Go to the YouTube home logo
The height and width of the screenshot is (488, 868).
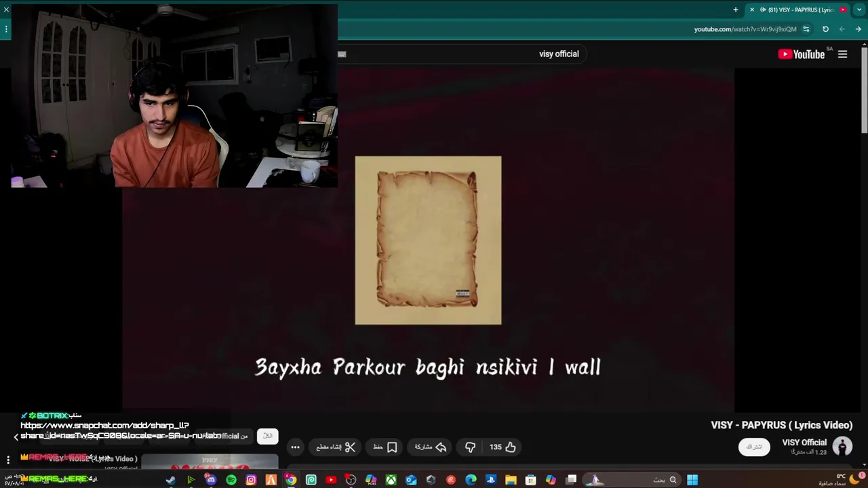coord(802,54)
